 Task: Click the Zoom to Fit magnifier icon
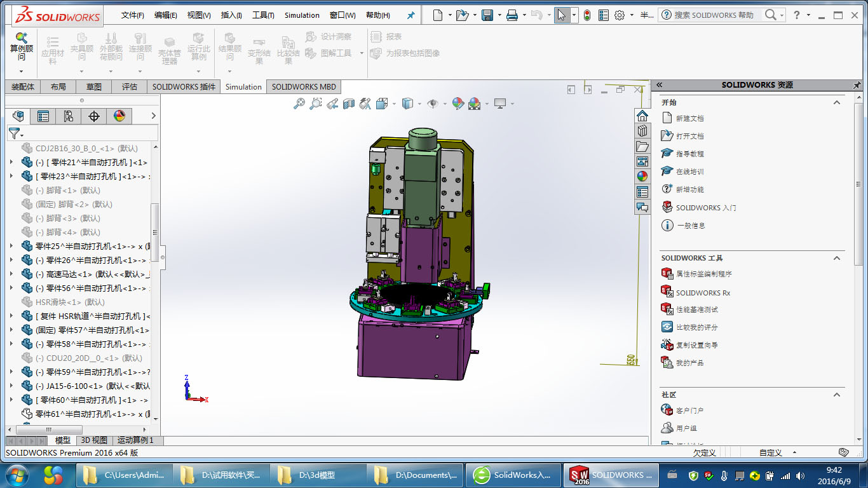[299, 104]
